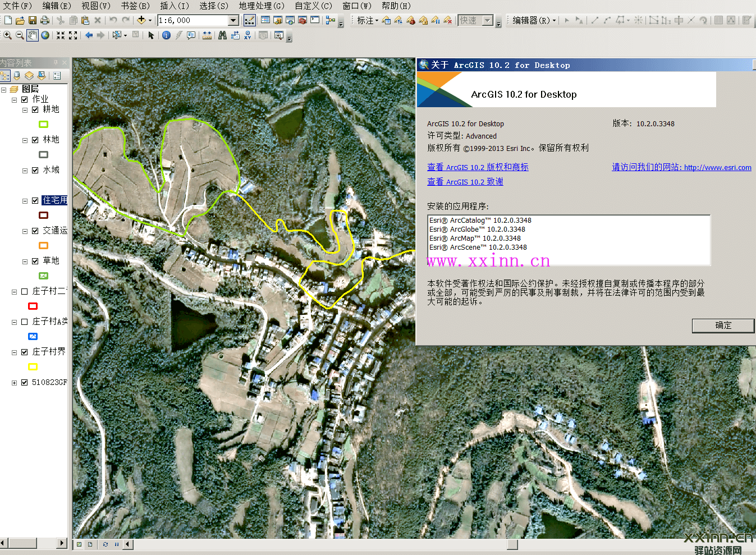Open the 标注 dropdown menu
This screenshot has height=555, width=756.
point(368,20)
